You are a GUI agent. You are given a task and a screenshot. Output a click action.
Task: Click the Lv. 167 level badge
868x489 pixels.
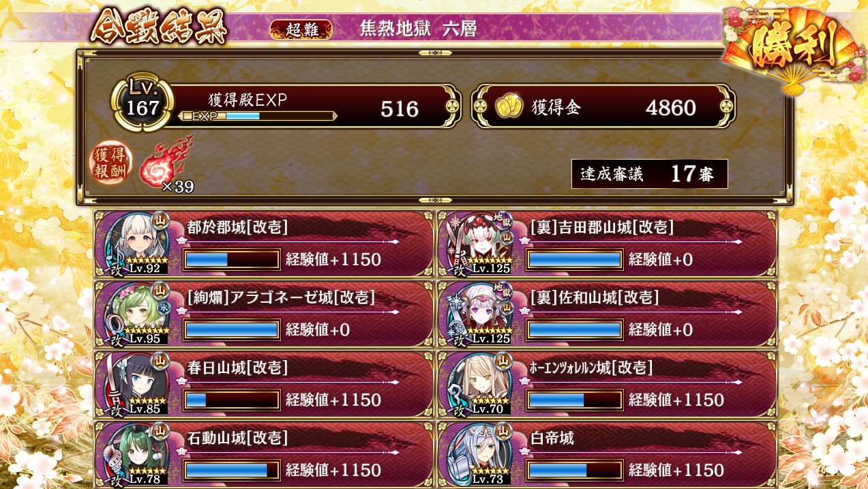pos(142,102)
